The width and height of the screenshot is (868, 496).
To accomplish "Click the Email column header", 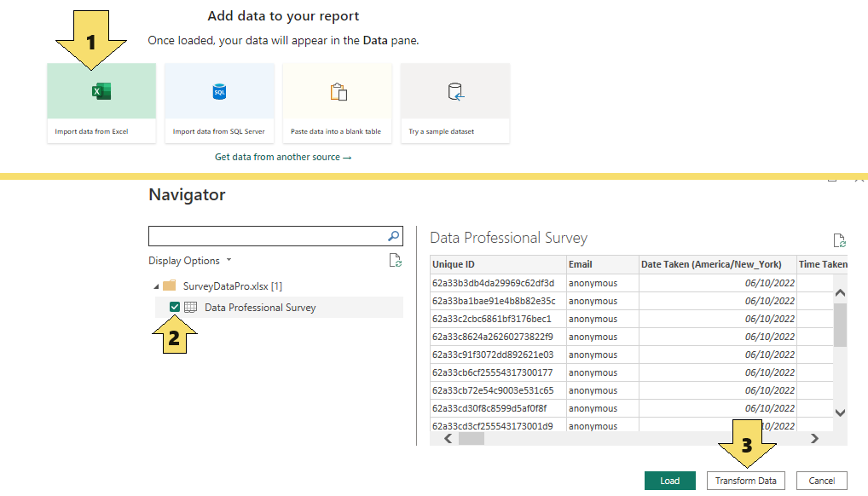I will (603, 264).
